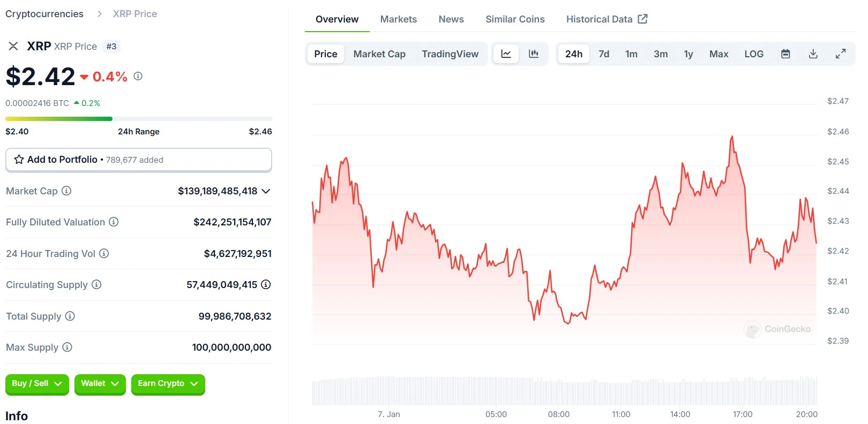Click the Info section heading
The image size is (868, 424).
(17, 416)
